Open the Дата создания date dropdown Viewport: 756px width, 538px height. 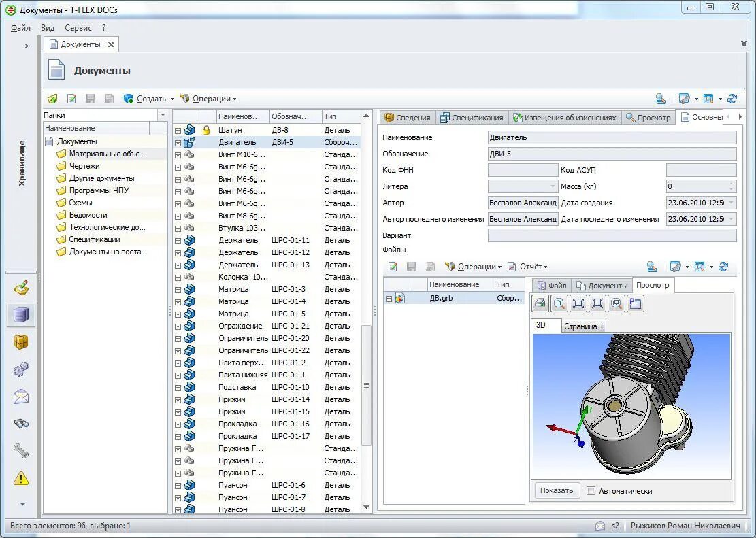(732, 203)
